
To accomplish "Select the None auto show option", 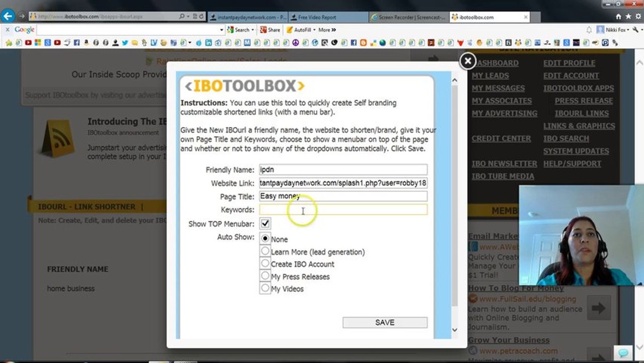I will click(265, 238).
